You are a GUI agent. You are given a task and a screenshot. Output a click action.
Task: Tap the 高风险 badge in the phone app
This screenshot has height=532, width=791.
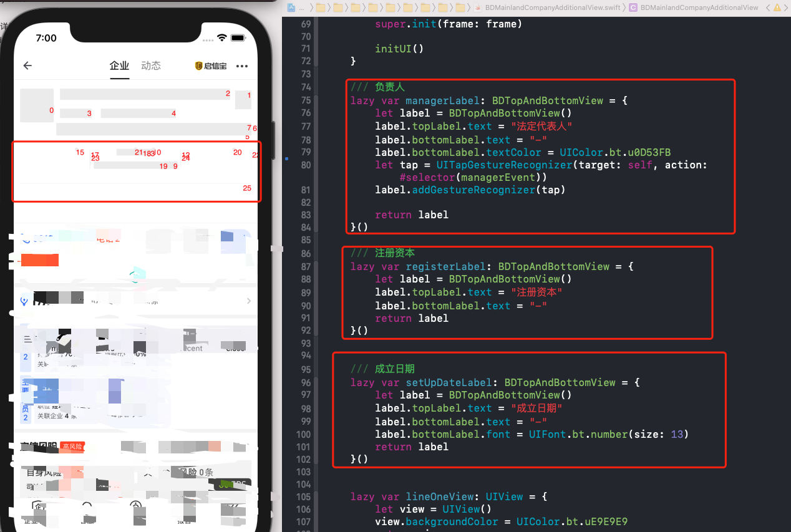pos(72,447)
